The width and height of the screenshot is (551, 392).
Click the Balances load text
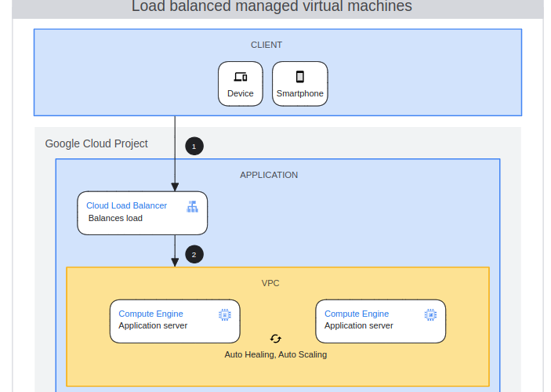(115, 218)
